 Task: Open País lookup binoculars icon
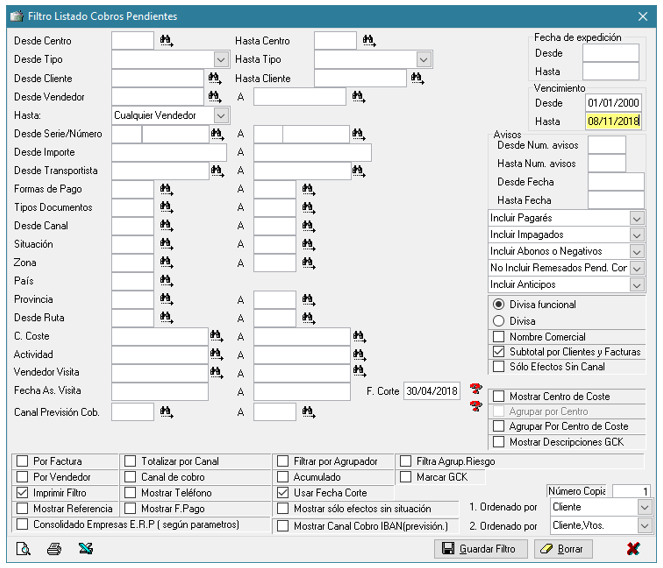(167, 281)
